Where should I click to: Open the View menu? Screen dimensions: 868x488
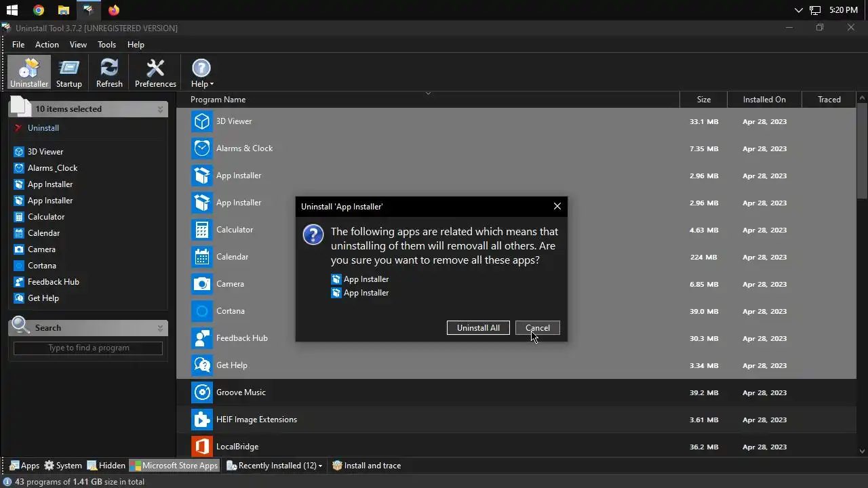[78, 45]
